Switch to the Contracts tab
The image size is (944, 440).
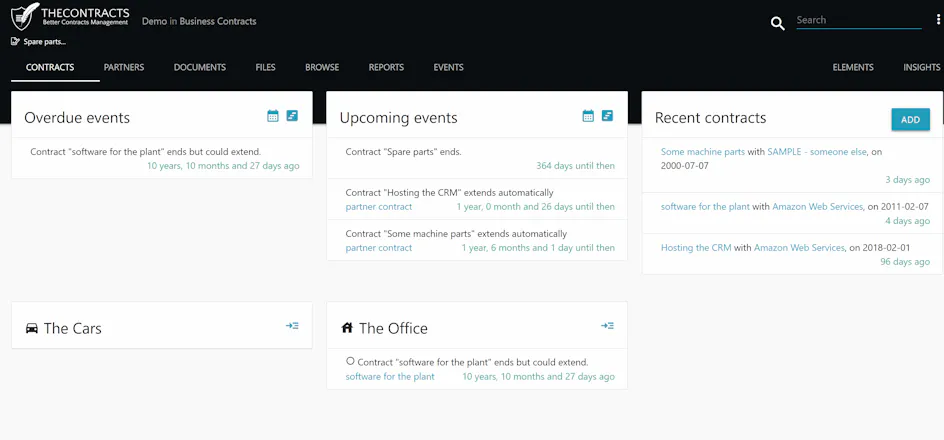(x=50, y=67)
